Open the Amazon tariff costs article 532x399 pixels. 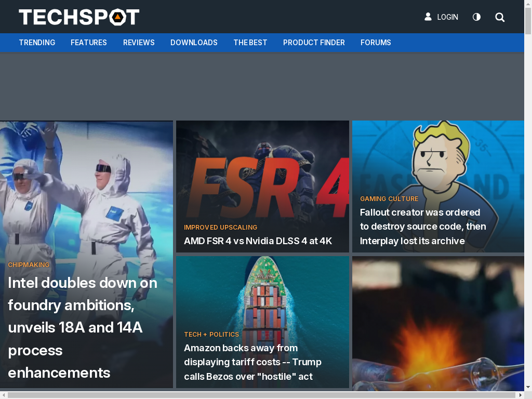click(x=252, y=362)
